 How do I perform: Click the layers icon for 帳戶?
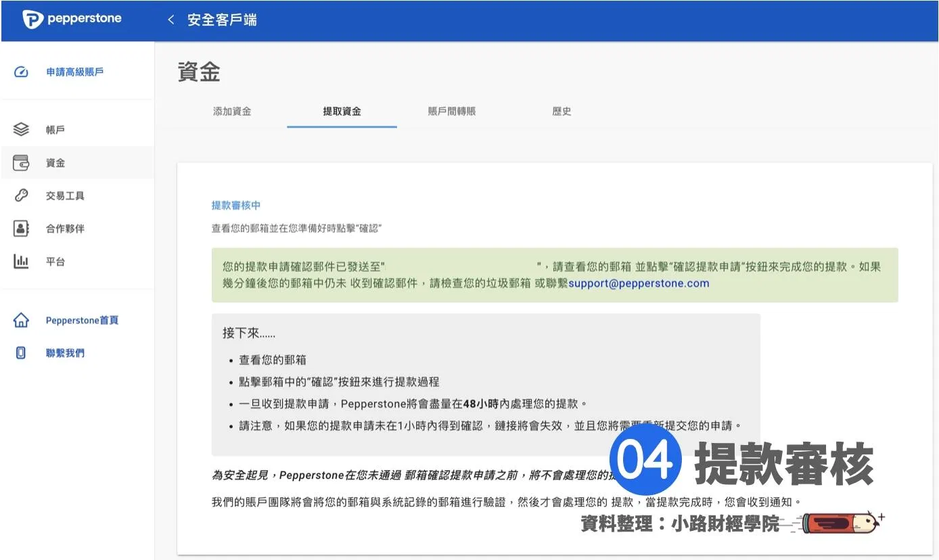tap(21, 130)
